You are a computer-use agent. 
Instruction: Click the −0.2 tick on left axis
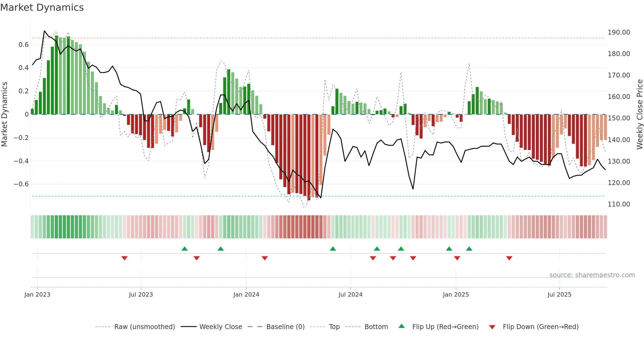click(x=21, y=138)
